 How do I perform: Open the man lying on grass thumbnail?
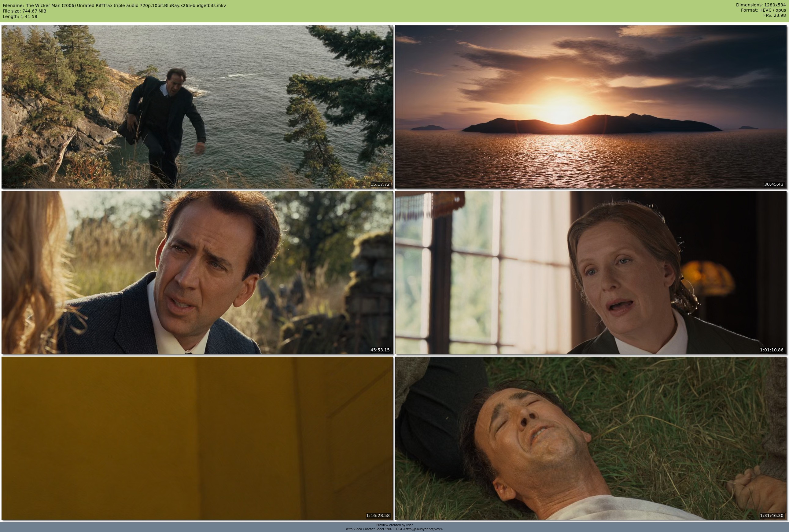[591, 438]
